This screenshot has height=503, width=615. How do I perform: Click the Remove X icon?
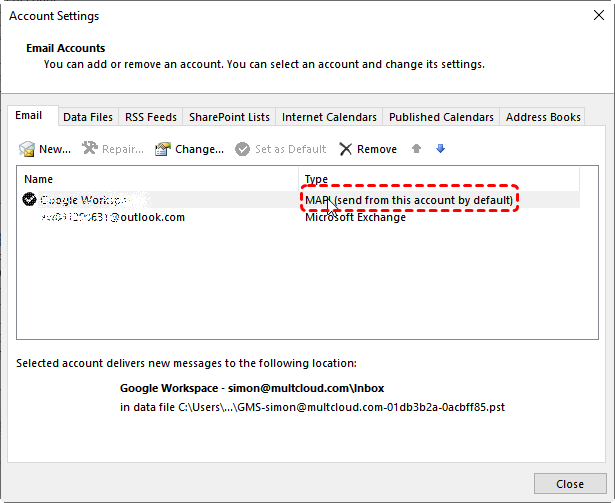(345, 149)
